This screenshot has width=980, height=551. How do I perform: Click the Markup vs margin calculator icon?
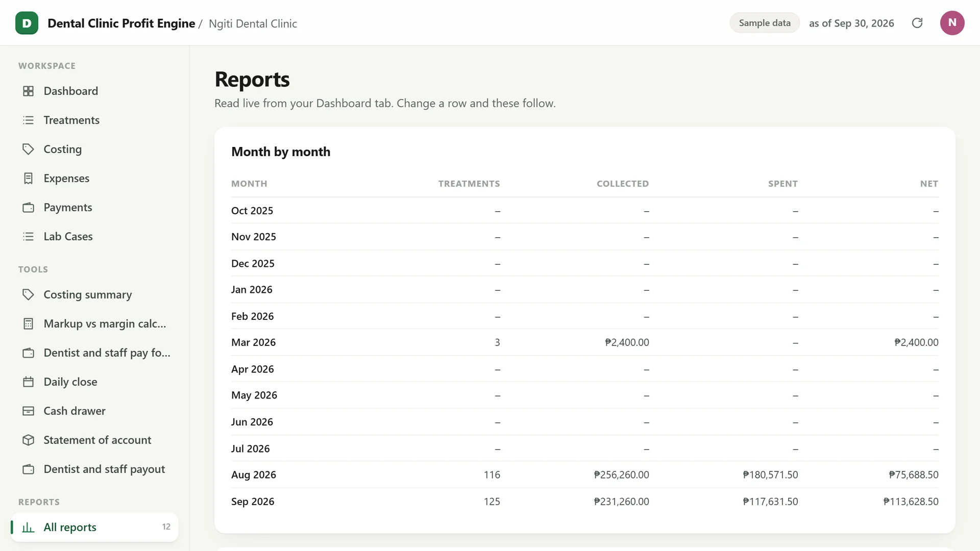pyautogui.click(x=29, y=323)
